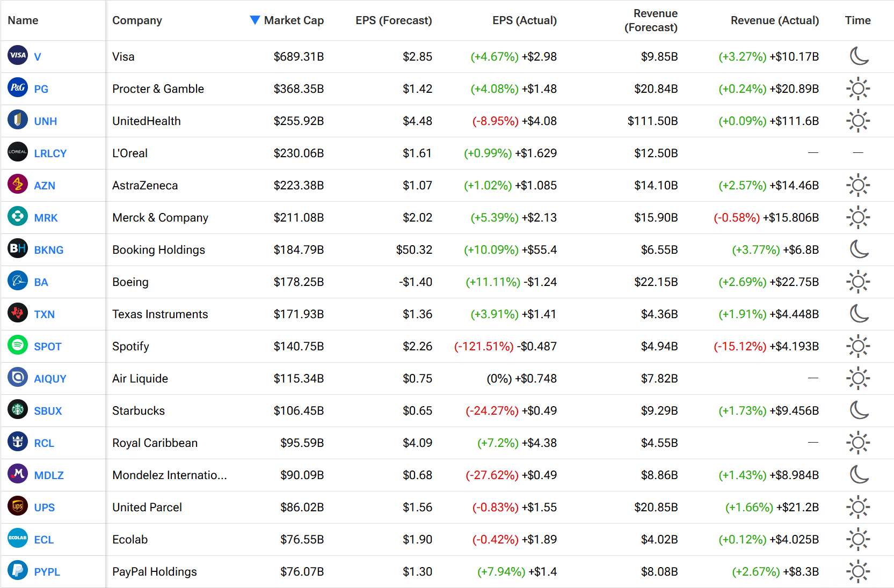Click the moon icon in Texas Instruments row
This screenshot has height=588, width=894.
(x=859, y=313)
